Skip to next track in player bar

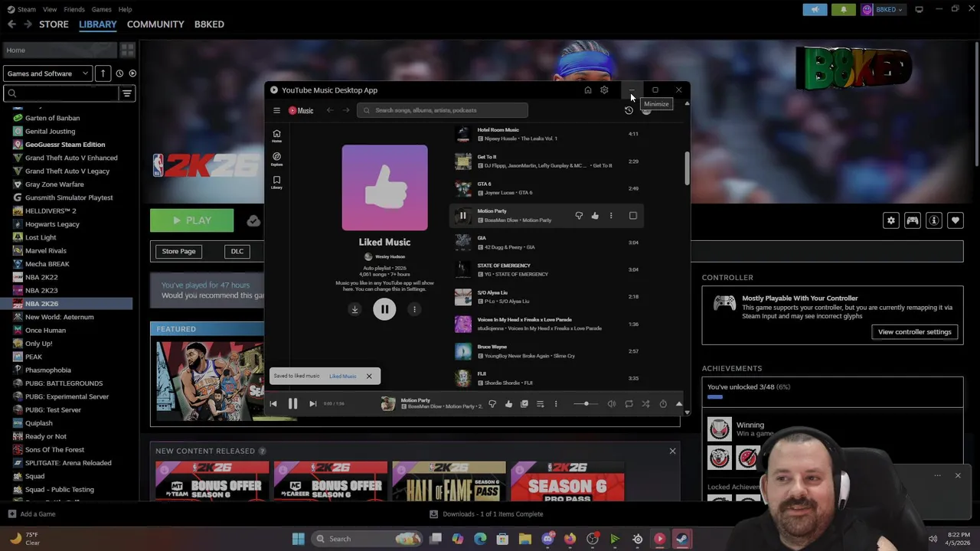(312, 403)
